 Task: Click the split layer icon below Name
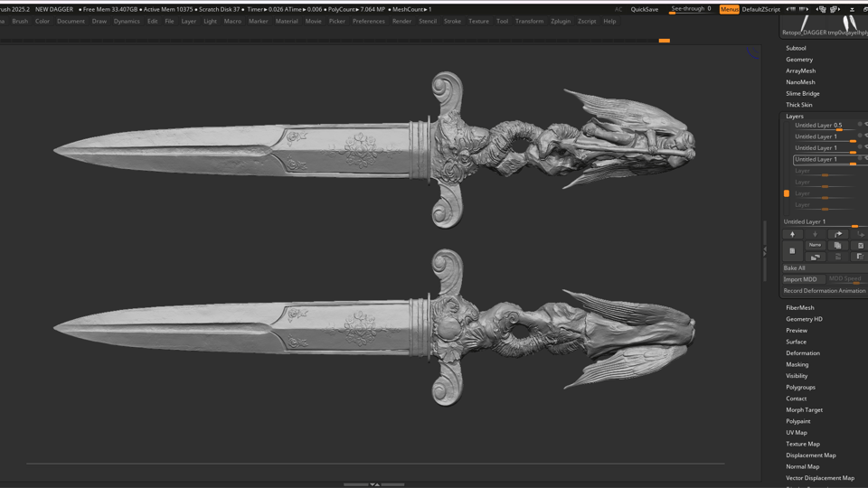click(815, 257)
